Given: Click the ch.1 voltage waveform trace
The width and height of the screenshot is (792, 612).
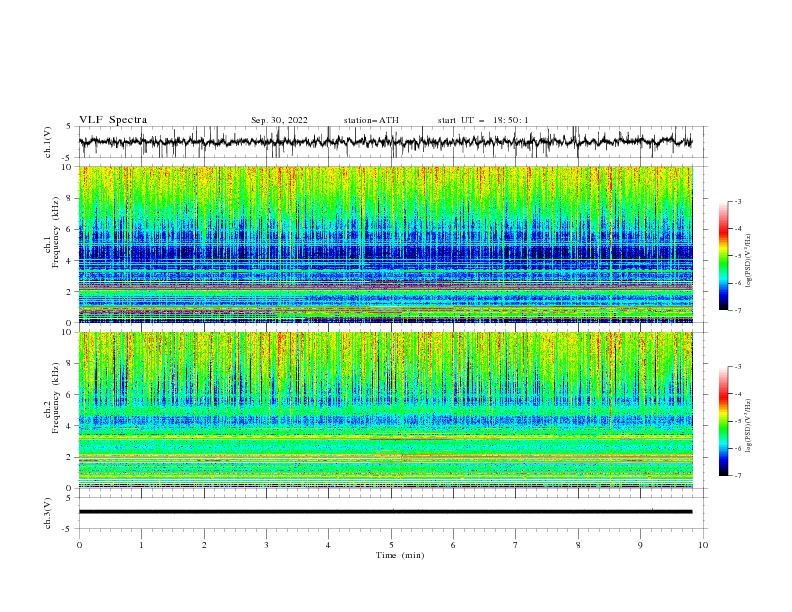Looking at the screenshot, I should coord(385,142).
